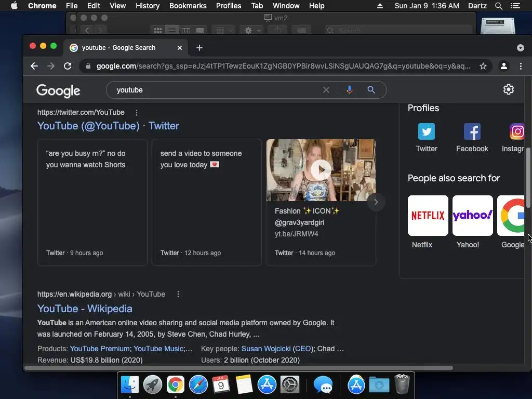The width and height of the screenshot is (532, 399).
Task: Open the YouTube - Wikipedia result
Action: (x=85, y=309)
